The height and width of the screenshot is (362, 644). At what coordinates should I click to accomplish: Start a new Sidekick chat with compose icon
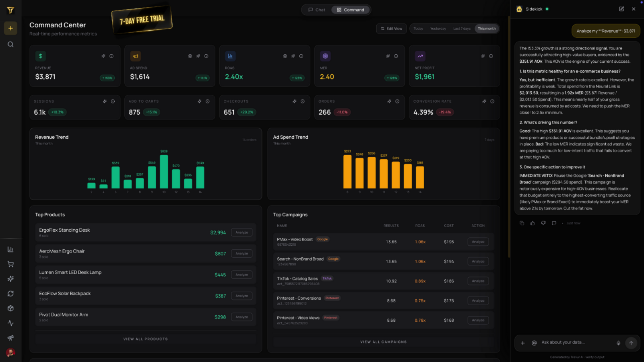coord(621,9)
